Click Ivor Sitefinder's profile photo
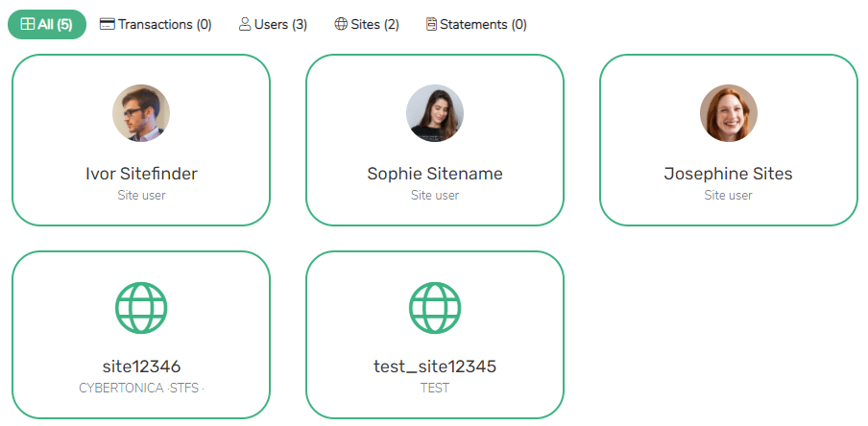The width and height of the screenshot is (868, 426). [x=141, y=113]
